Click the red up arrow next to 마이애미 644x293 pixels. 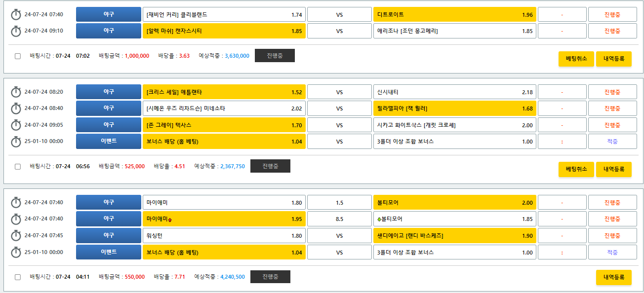[170, 220]
